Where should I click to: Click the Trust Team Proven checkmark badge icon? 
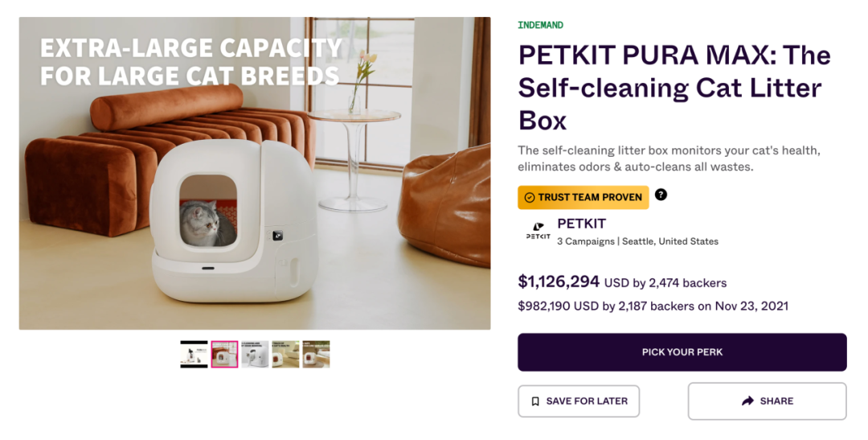(x=529, y=198)
